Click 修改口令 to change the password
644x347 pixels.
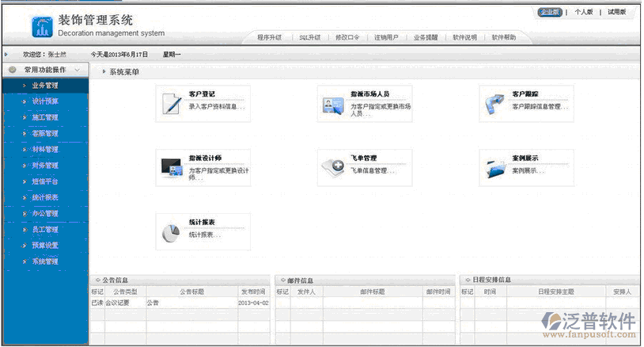click(347, 37)
